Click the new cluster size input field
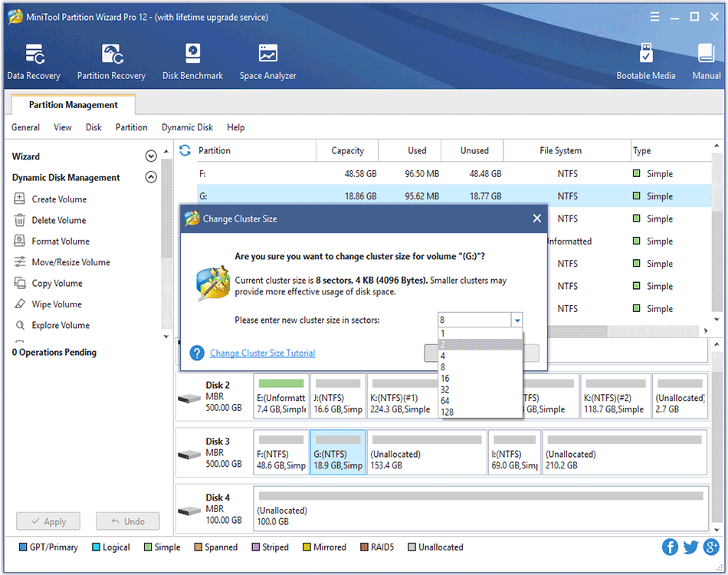The image size is (728, 575). point(474,320)
